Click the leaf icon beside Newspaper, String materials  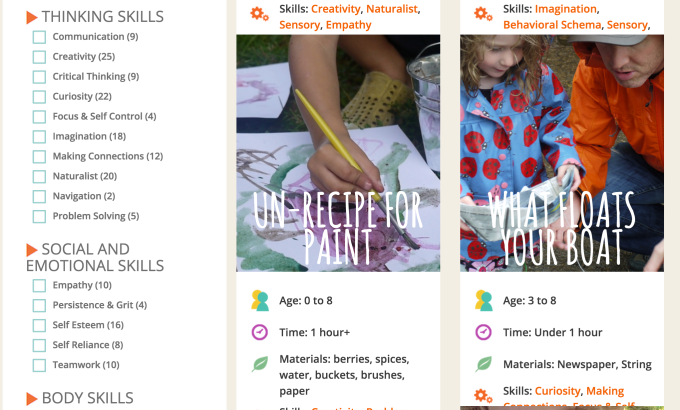pos(484,364)
